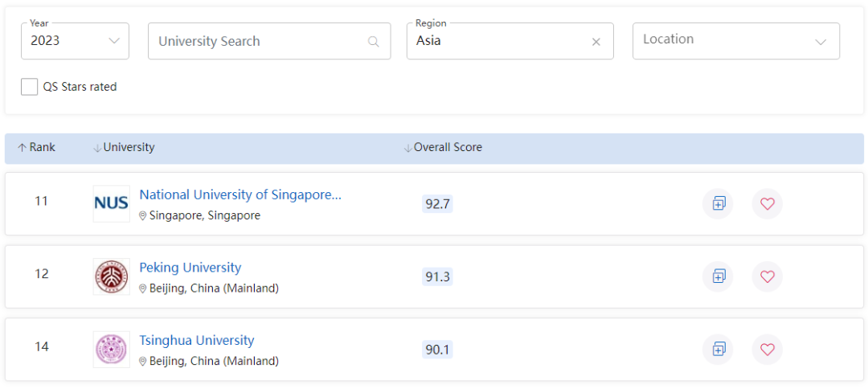
Task: Click rank number 12
Action: pos(41,274)
